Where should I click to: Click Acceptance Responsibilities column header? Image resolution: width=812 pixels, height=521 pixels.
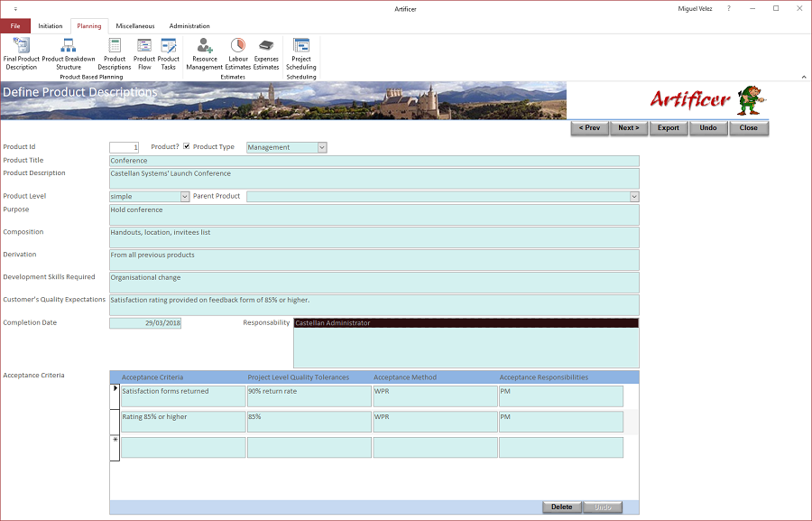(x=544, y=377)
